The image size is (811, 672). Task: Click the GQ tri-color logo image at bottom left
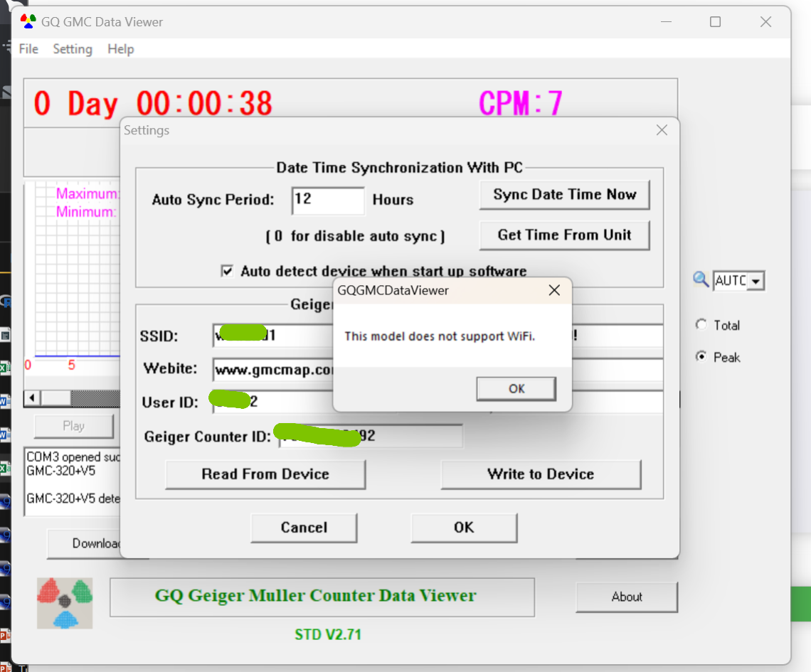click(x=65, y=603)
